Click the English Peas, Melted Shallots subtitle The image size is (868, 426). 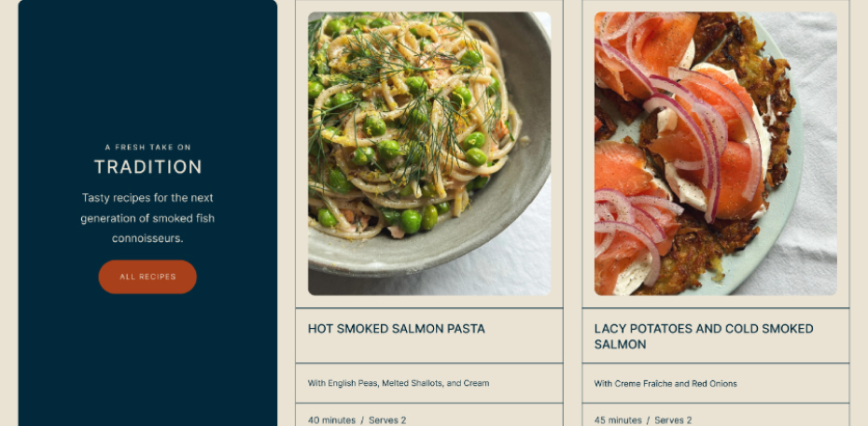(x=399, y=383)
